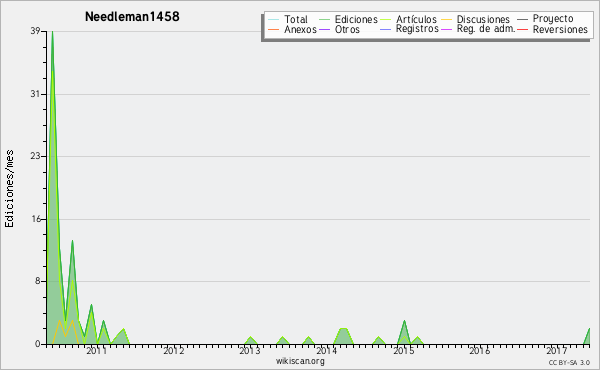Screen dimensions: 600x370
Task: Click the 2011 x-axis label
Action: (x=96, y=350)
